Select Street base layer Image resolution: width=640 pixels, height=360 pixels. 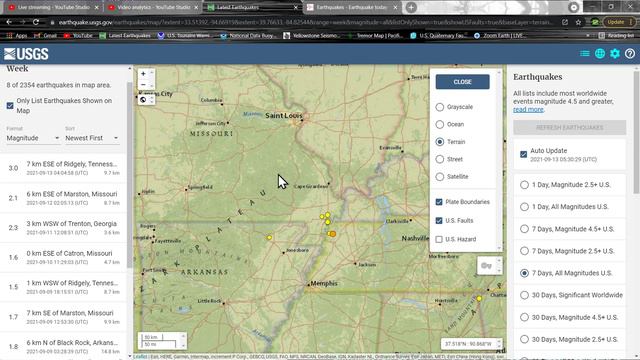tap(440, 159)
